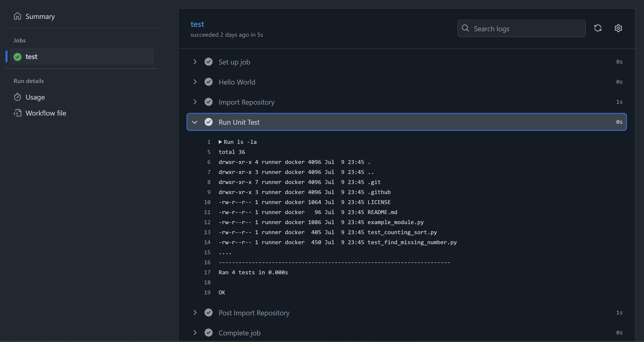Click the green success icon beside test job
Image resolution: width=644 pixels, height=342 pixels.
point(18,57)
